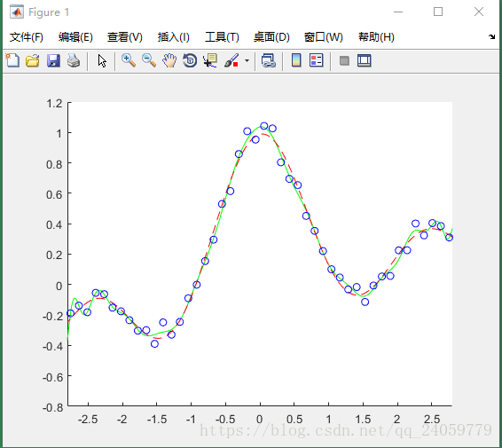
Task: Activate the Rotate 3D tool
Action: 190,60
